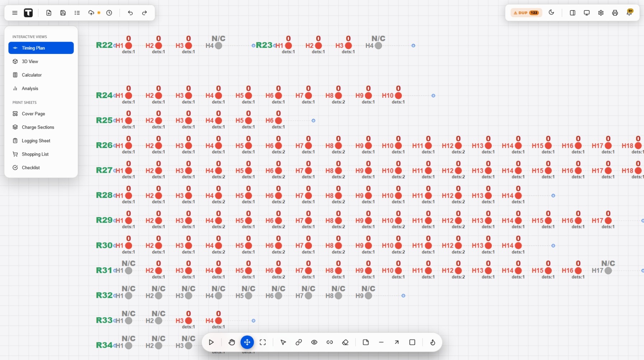
Task: Open the history clock icon
Action: pyautogui.click(x=109, y=13)
